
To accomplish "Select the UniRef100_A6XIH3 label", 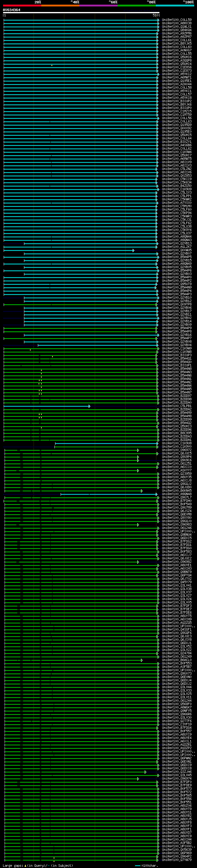I will [x=177, y=568].
